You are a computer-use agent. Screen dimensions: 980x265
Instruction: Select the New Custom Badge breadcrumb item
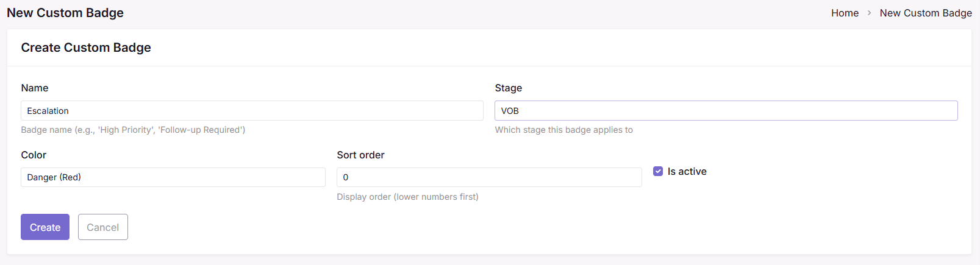(925, 13)
